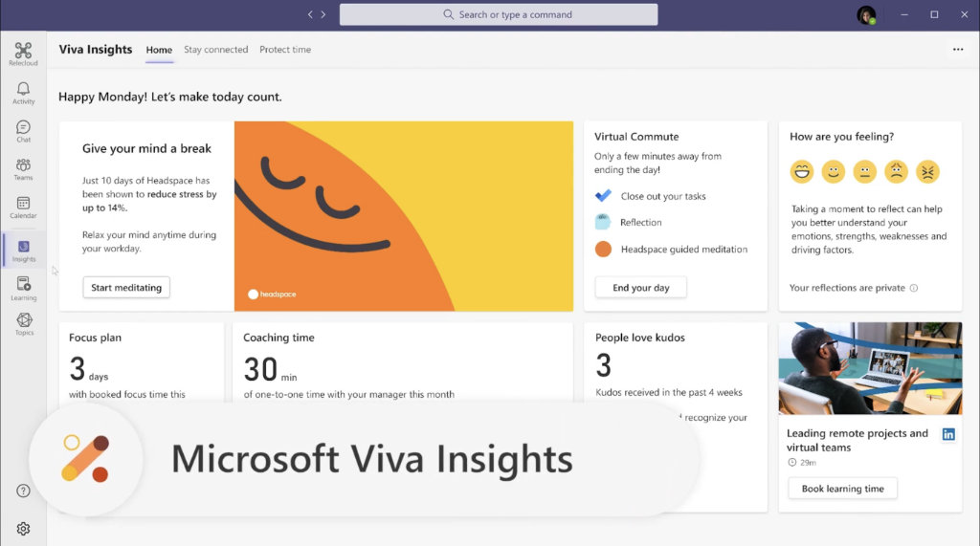Pick the grinning happiest emoji
The image size is (980, 546).
click(801, 171)
